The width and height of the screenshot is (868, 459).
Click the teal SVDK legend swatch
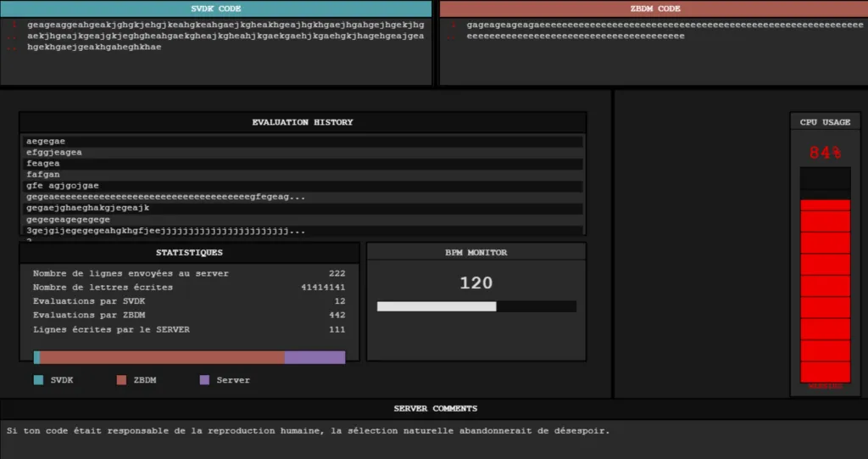38,380
